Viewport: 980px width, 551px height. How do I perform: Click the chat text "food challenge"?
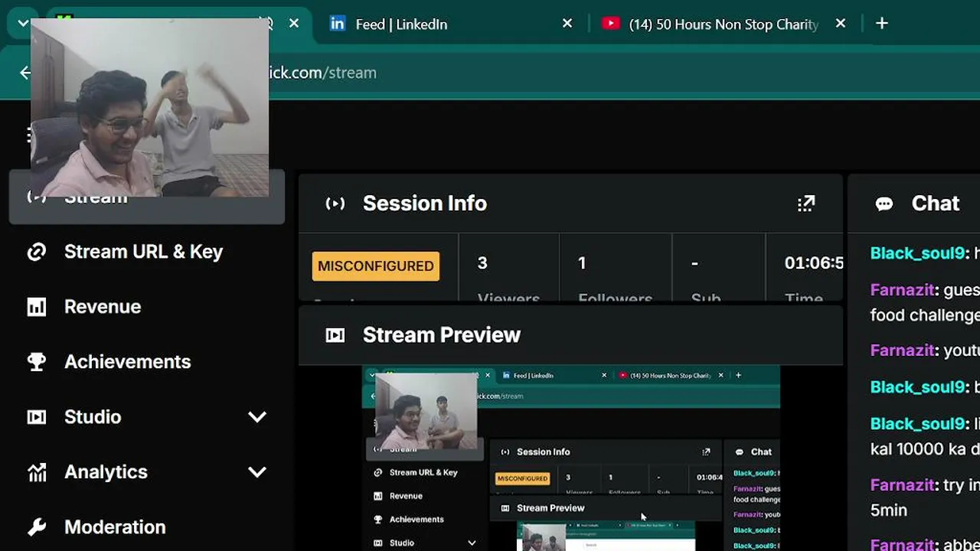(925, 315)
